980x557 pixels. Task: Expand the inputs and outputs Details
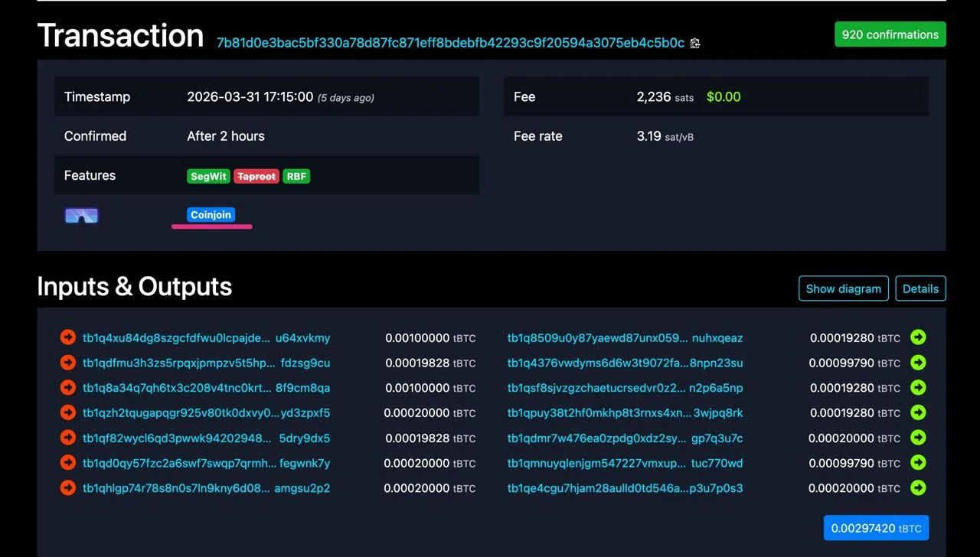point(920,288)
